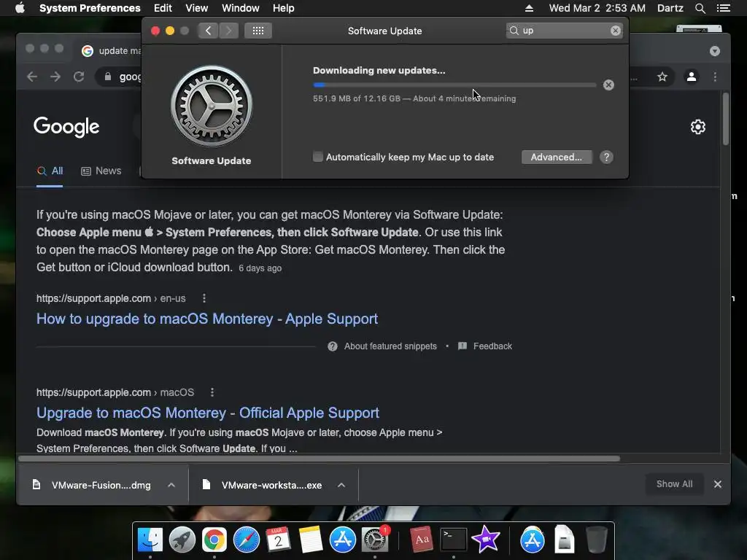Open Chrome tab search dropdown arrow
Viewport: 747px width, 560px height.
pyautogui.click(x=715, y=51)
